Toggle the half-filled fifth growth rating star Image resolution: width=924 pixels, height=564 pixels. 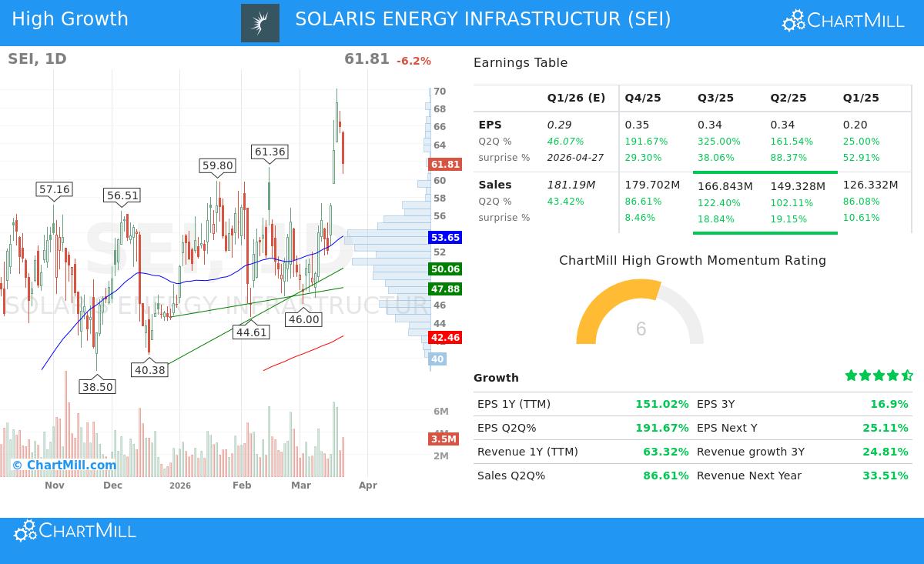pyautogui.click(x=907, y=375)
